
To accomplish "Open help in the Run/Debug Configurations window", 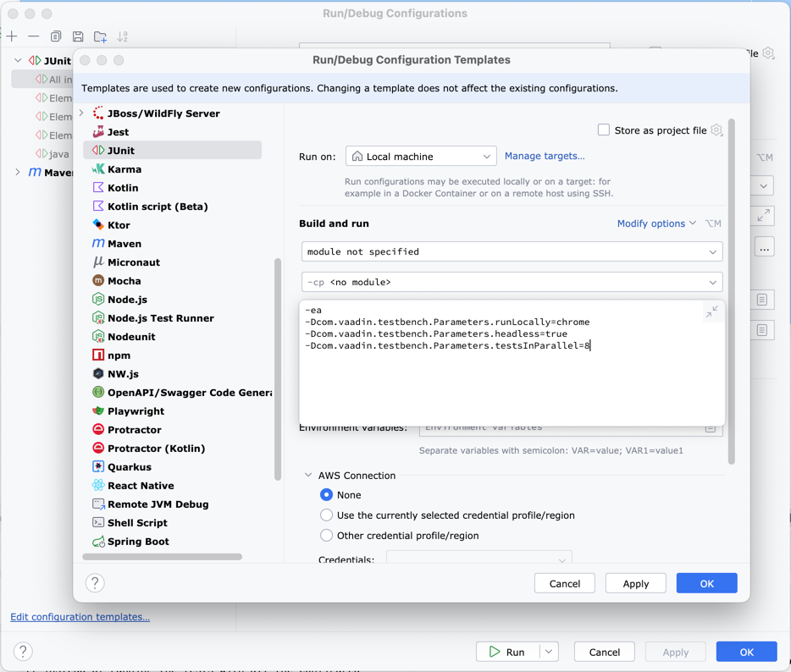I will [23, 652].
